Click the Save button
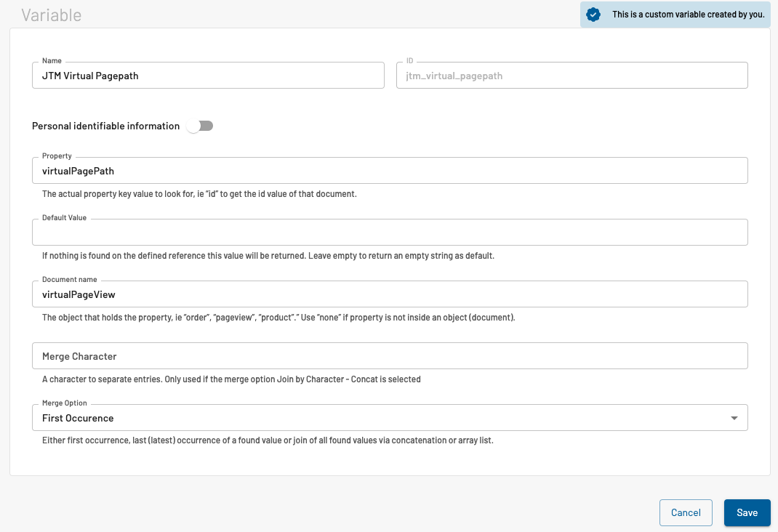The height and width of the screenshot is (532, 778). pyautogui.click(x=747, y=512)
